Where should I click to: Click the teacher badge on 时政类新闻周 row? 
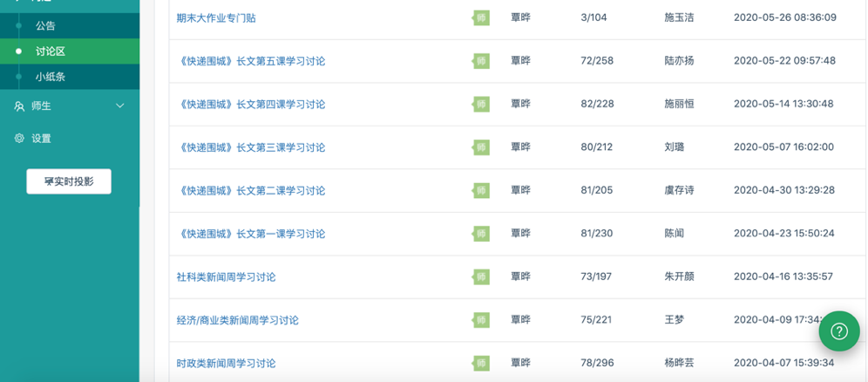click(x=481, y=363)
